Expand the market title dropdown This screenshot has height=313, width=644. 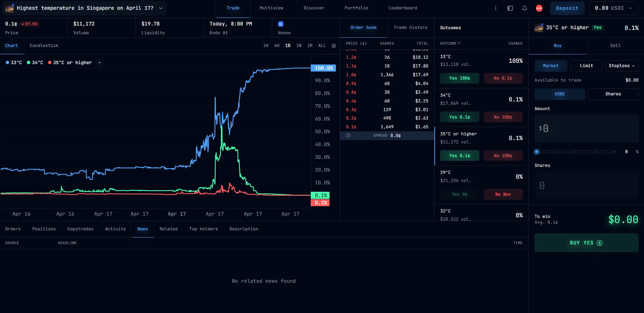click(161, 8)
